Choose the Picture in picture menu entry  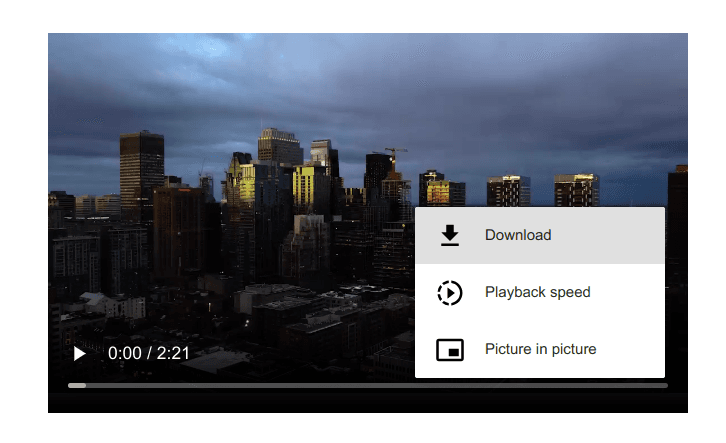click(x=540, y=350)
